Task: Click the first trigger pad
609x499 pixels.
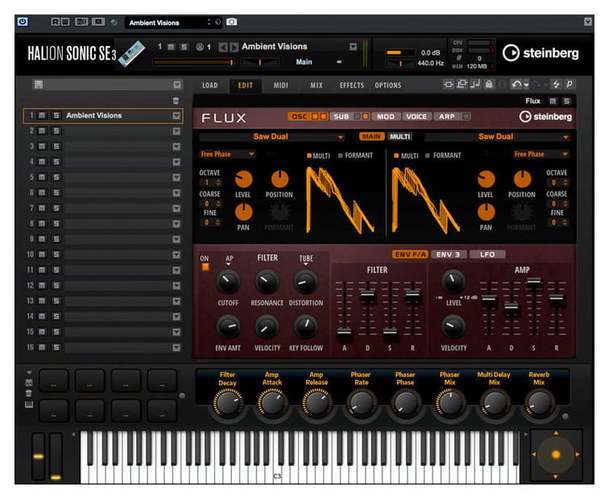Action: coord(54,380)
